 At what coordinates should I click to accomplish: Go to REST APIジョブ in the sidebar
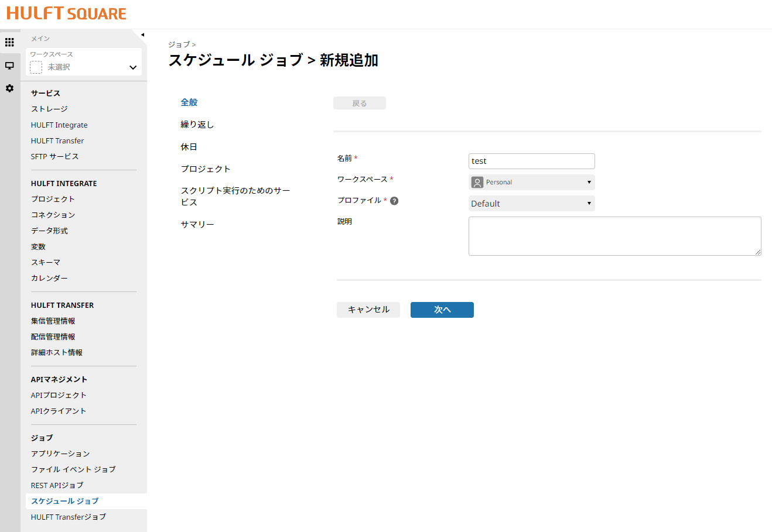pyautogui.click(x=57, y=485)
